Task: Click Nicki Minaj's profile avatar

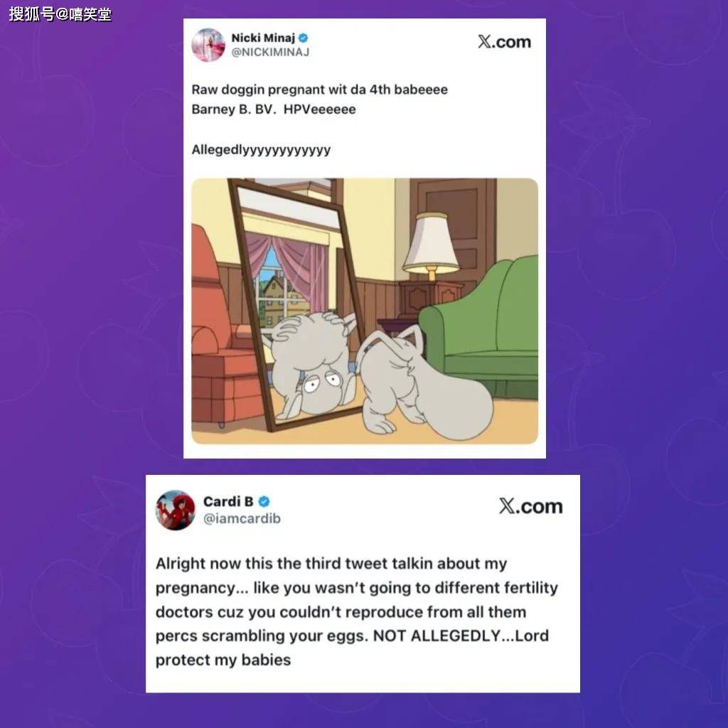Action: pos(208,45)
